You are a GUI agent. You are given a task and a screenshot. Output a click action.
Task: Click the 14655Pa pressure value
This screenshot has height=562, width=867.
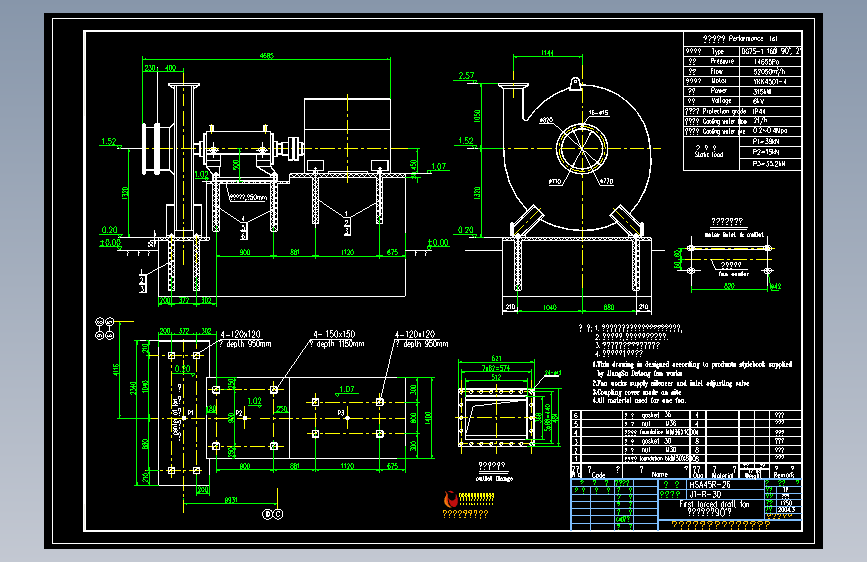pyautogui.click(x=766, y=62)
